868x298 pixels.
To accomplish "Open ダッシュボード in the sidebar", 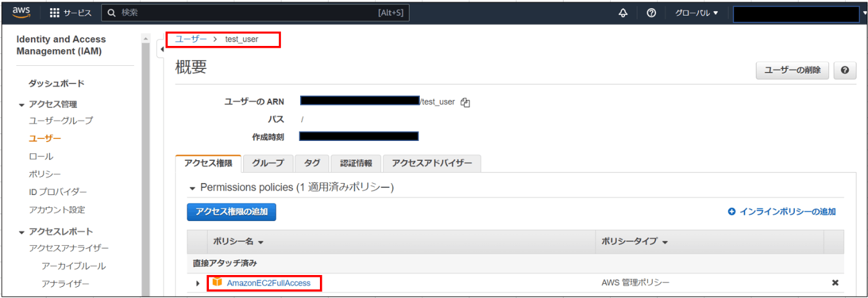I will pyautogui.click(x=56, y=83).
